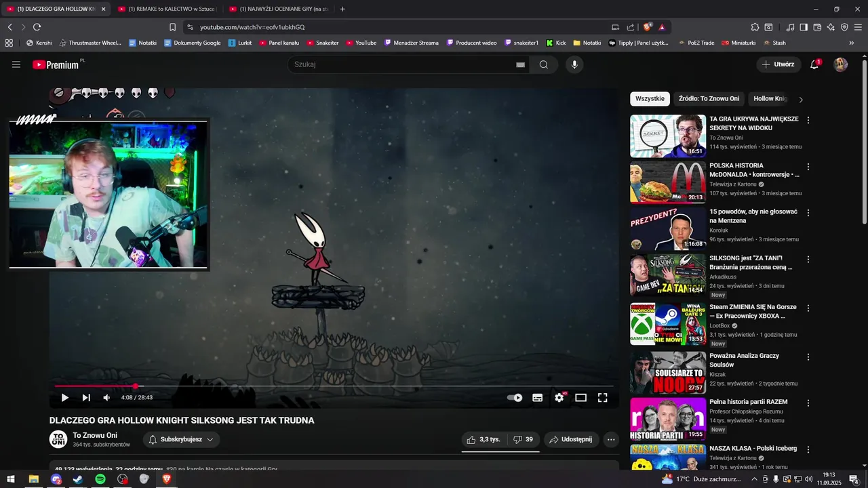This screenshot has height=488, width=868.
Task: Open the Steam ZMIENIA SIĘ Na Gorsze title
Action: pos(753,311)
